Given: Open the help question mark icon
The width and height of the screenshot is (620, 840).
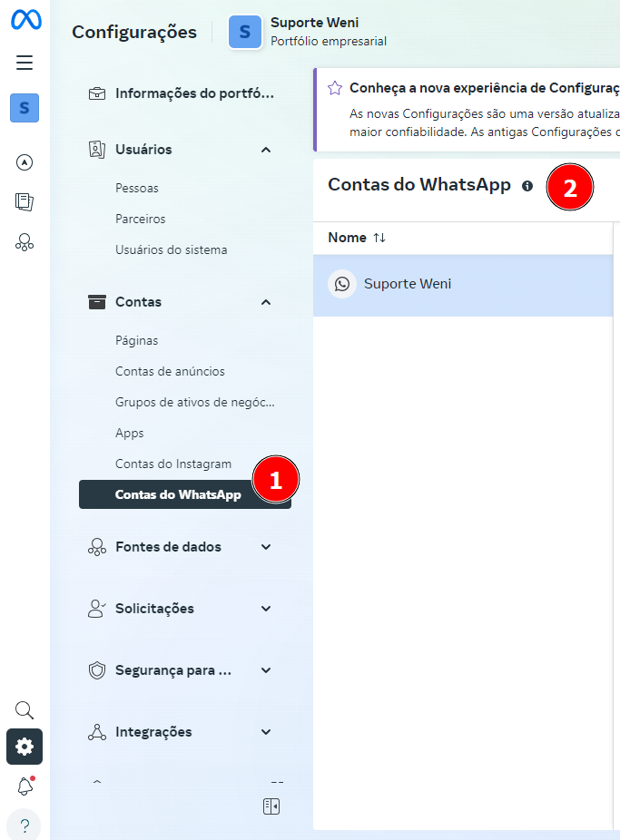Looking at the screenshot, I should [25, 825].
